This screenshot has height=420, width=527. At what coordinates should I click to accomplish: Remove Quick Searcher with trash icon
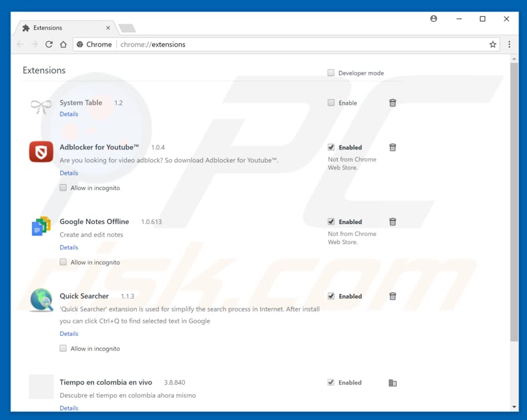pos(392,296)
